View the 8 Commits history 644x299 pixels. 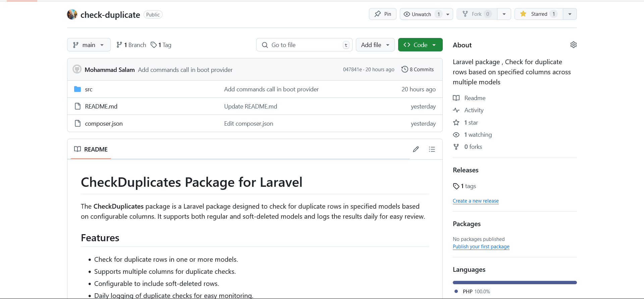(418, 69)
